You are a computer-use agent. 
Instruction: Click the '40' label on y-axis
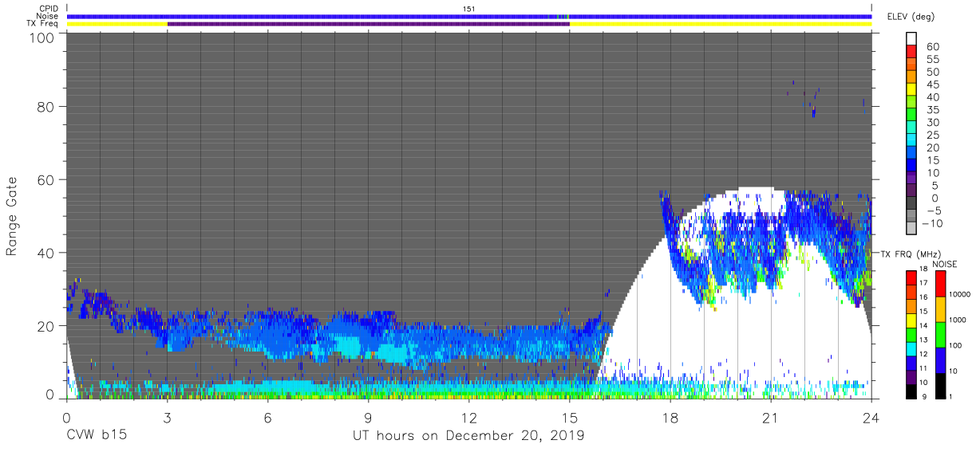(x=47, y=253)
